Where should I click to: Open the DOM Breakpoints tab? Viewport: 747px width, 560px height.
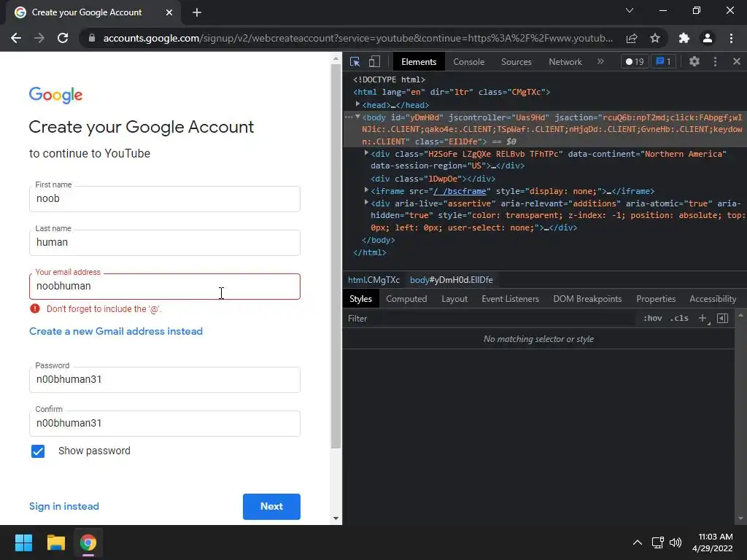point(587,299)
